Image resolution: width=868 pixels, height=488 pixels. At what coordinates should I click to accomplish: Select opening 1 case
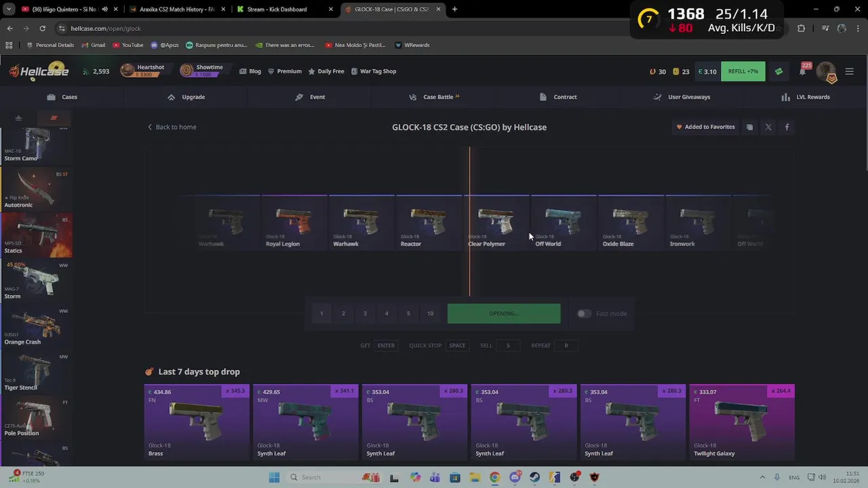[x=321, y=313]
